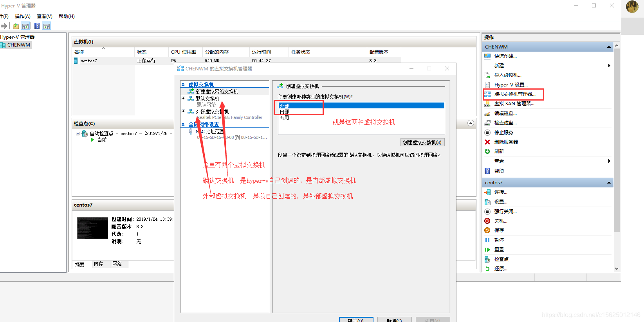Expand the 新建 submenu arrow
This screenshot has height=322, width=644.
609,66
